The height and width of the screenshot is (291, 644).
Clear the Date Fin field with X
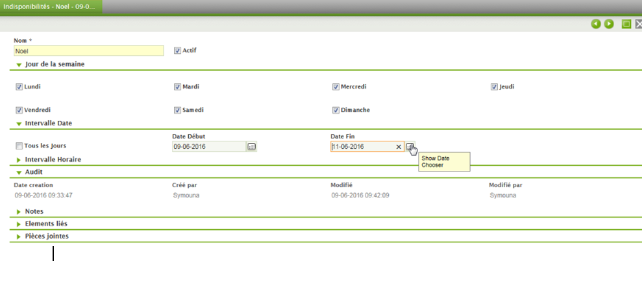click(x=399, y=147)
